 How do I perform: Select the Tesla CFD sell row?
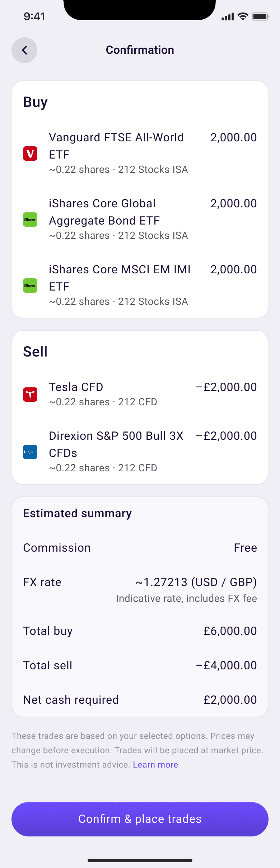(140, 394)
